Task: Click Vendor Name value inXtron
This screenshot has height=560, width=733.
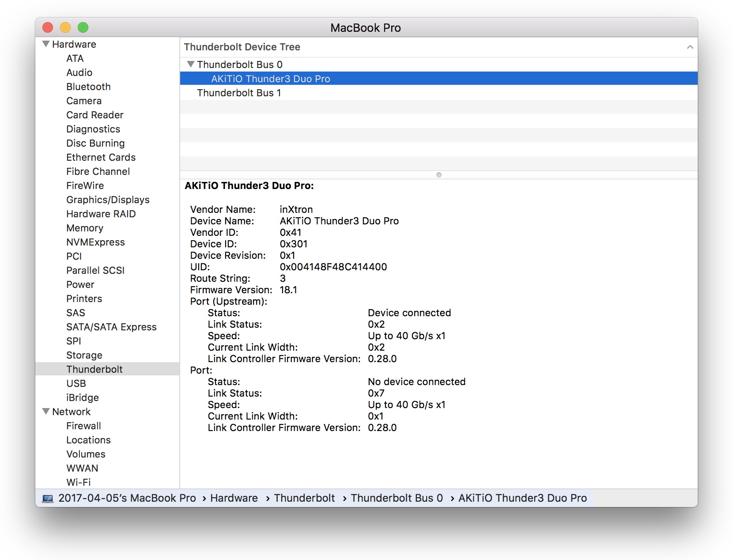Action: [x=296, y=209]
